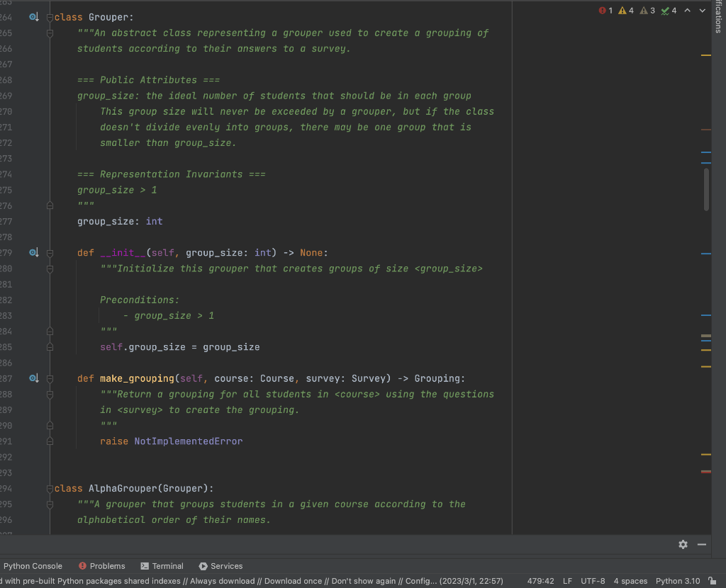Collapse the make_grouping docstring fold at line 288
This screenshot has height=588, width=726.
(x=50, y=395)
